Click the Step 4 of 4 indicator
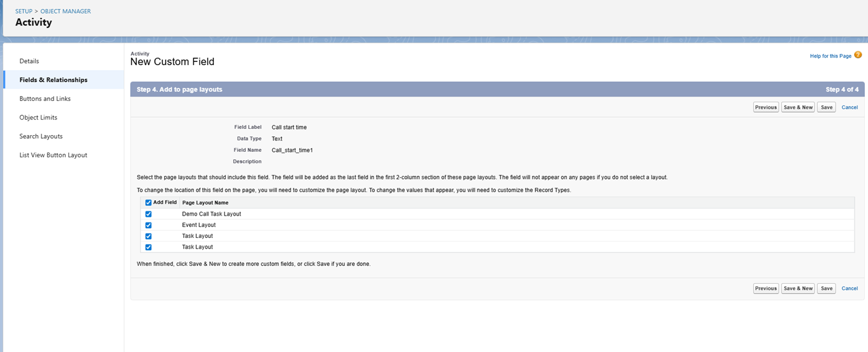The height and width of the screenshot is (352, 868). [842, 89]
